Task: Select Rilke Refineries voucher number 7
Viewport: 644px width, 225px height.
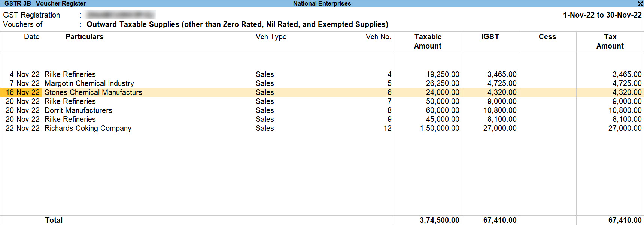Action: pyautogui.click(x=322, y=101)
